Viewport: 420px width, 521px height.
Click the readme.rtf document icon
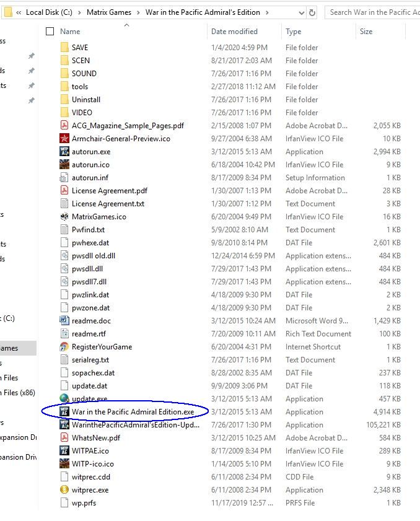pyautogui.click(x=64, y=333)
